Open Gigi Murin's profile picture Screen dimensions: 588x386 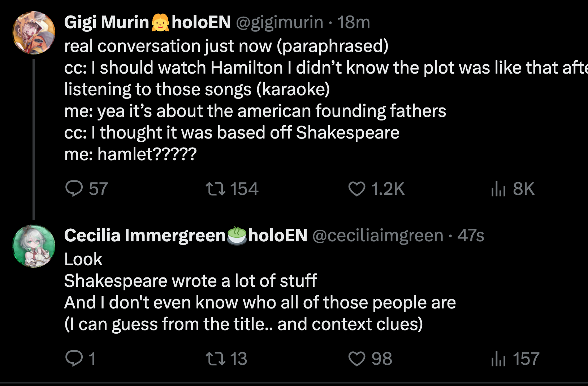click(x=34, y=33)
